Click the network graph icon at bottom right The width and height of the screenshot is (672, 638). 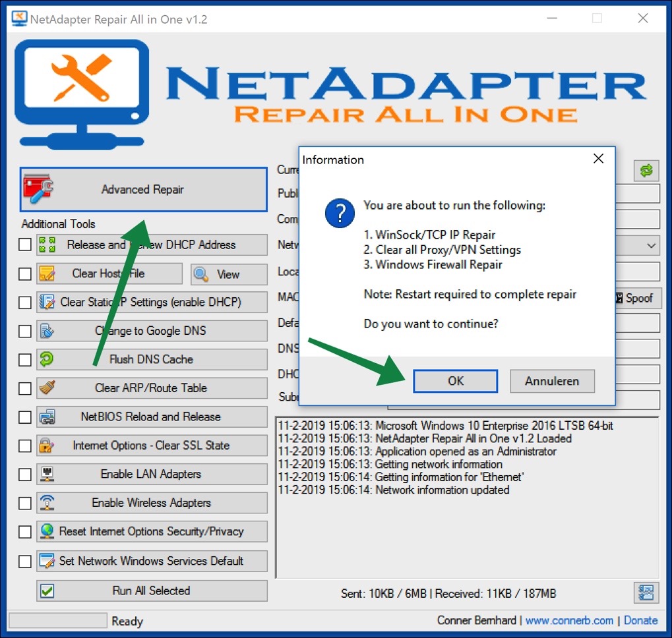646,593
